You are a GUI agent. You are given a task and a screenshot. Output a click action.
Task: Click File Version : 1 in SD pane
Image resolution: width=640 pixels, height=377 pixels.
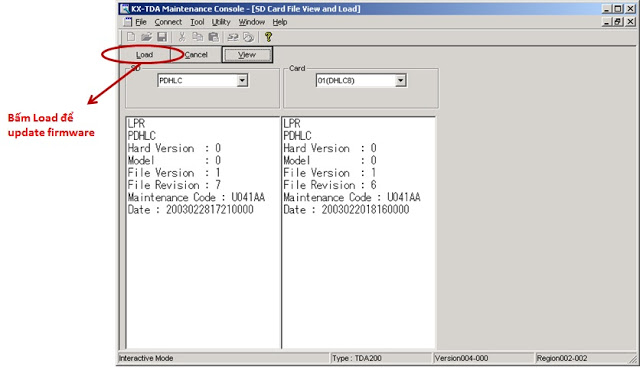tap(174, 173)
